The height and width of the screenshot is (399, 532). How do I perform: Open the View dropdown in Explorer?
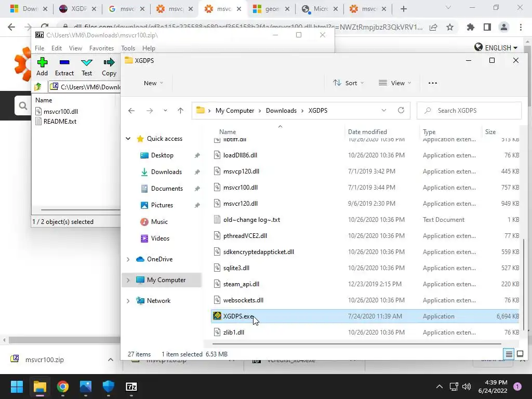395,83
